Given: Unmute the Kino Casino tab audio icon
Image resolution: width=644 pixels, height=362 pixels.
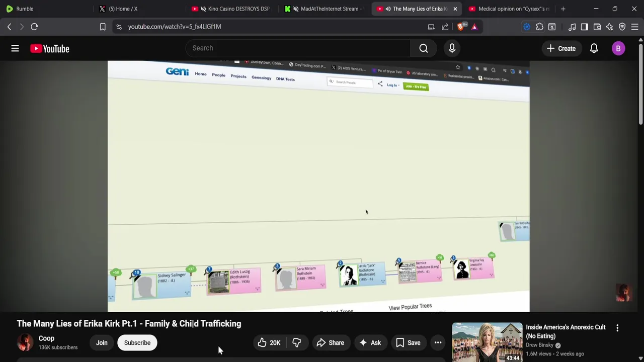Looking at the screenshot, I should pyautogui.click(x=203, y=9).
